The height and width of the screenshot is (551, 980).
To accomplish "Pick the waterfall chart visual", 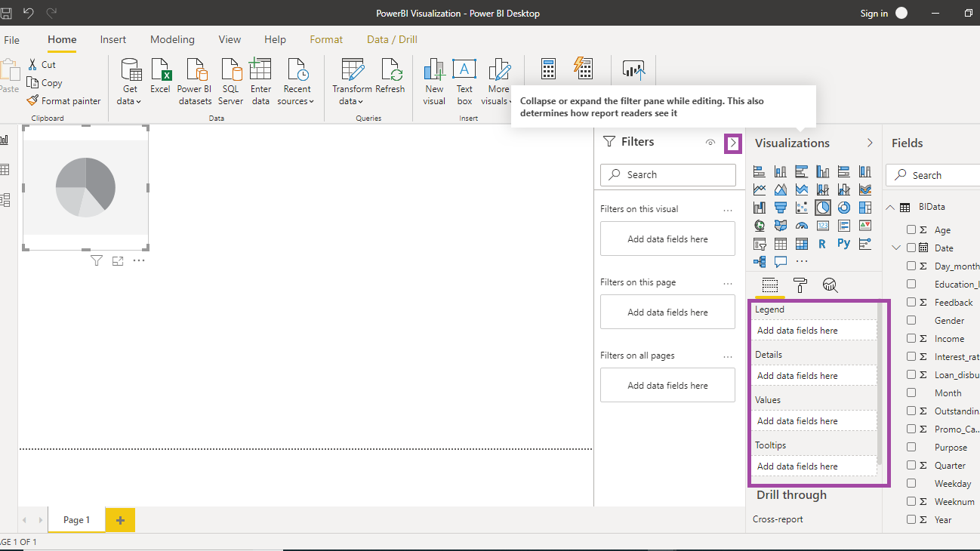I will click(760, 208).
